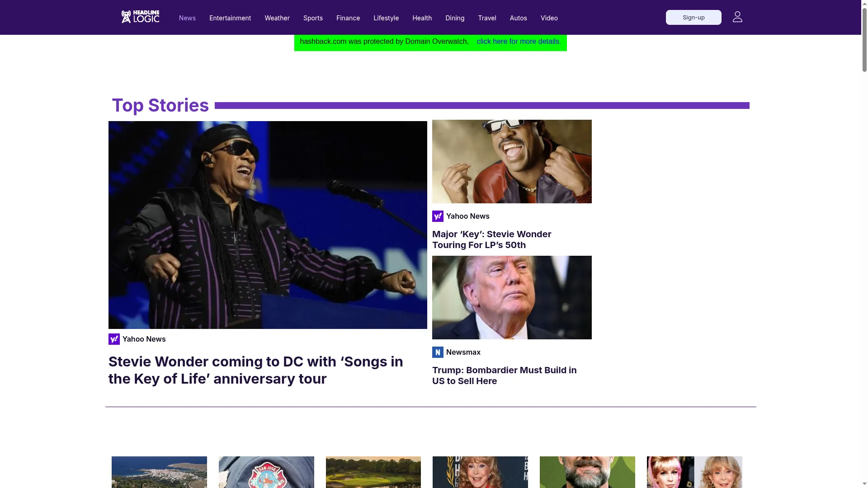
Task: Open the coastal town aerial thumbnail
Action: click(x=159, y=472)
